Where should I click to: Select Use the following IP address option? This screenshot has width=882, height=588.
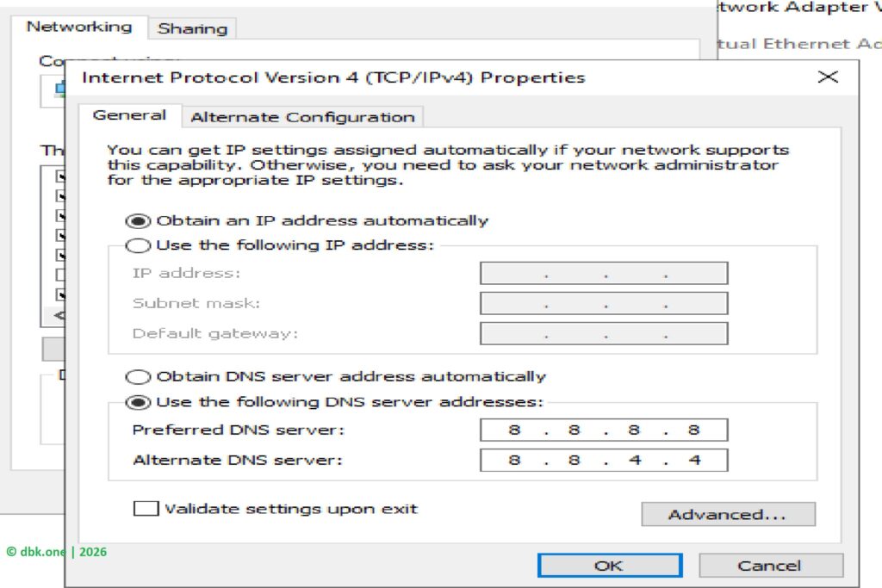tap(138, 246)
